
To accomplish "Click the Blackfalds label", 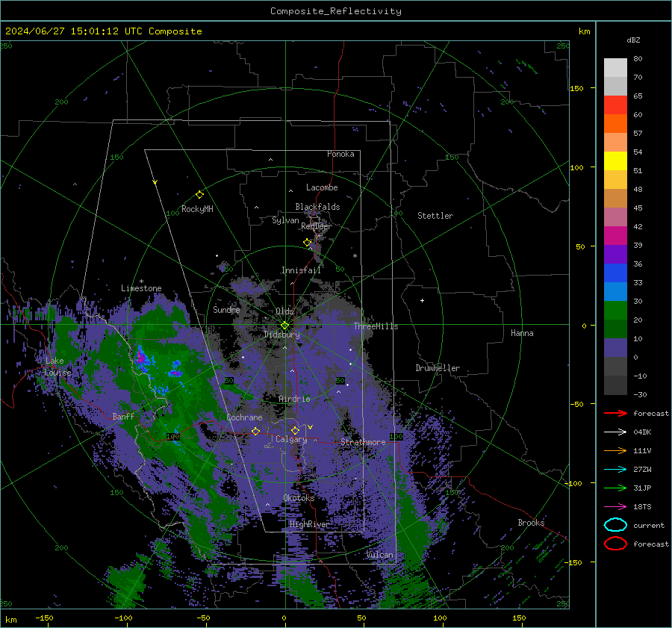I will coord(317,207).
